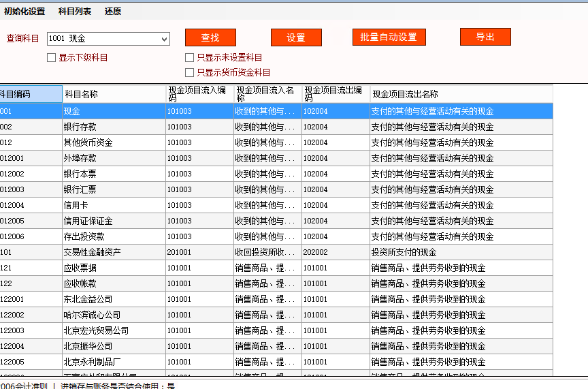The image size is (588, 389).
Task: Open the 科目列表 menu
Action: [75, 12]
